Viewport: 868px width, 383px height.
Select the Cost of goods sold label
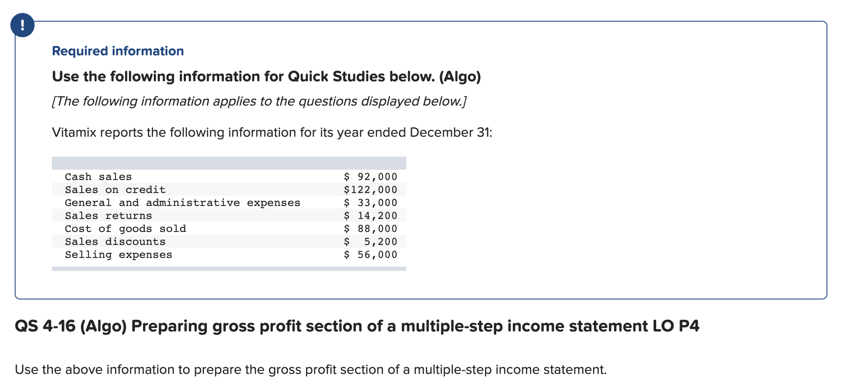(x=125, y=229)
